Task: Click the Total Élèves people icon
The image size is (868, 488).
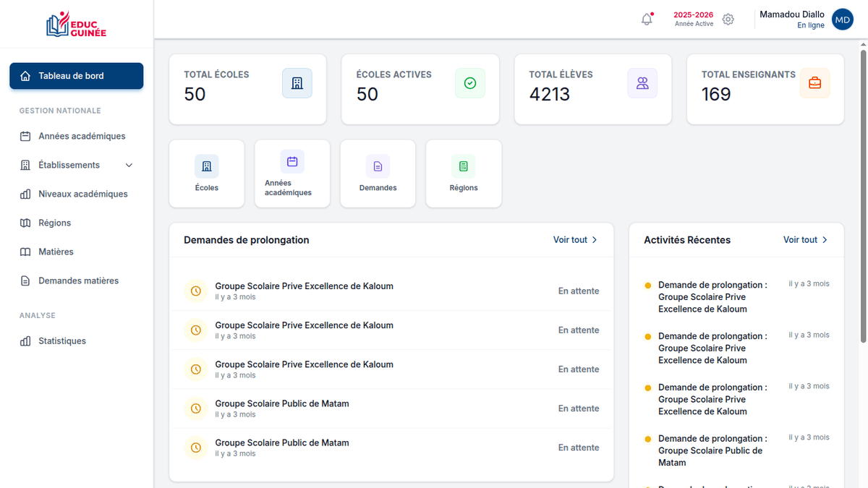Action: click(x=642, y=83)
